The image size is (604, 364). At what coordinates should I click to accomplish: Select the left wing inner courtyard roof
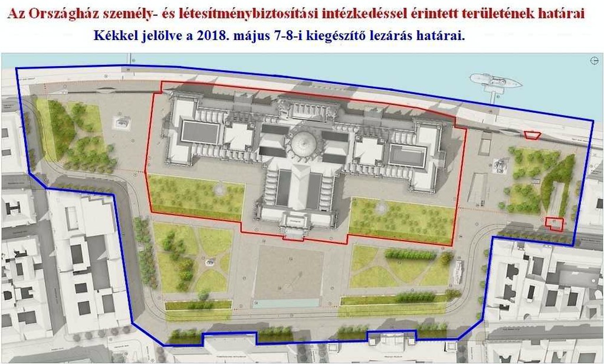199,131
